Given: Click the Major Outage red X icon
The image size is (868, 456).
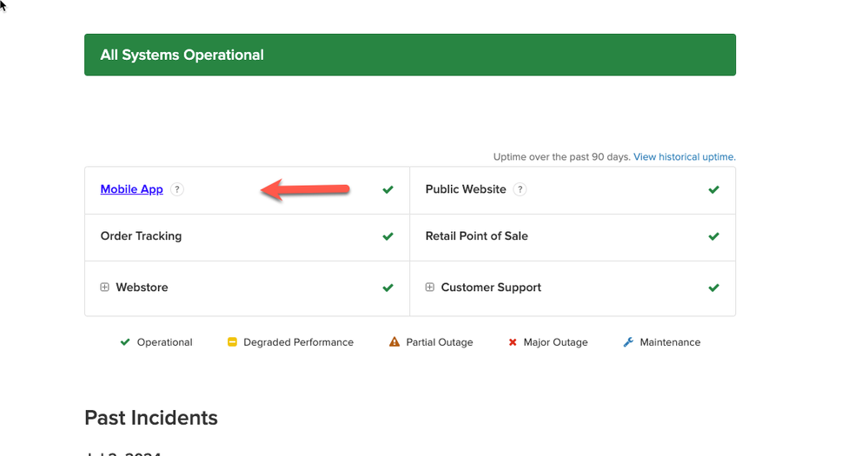Looking at the screenshot, I should click(513, 342).
